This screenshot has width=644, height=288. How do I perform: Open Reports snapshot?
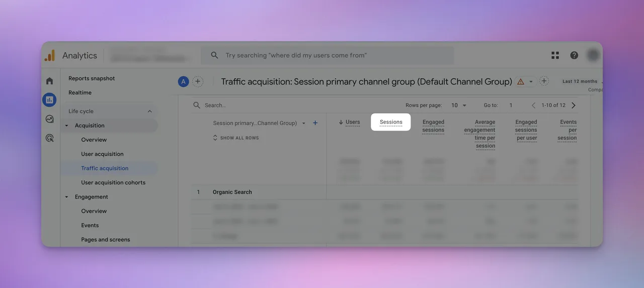(x=92, y=78)
